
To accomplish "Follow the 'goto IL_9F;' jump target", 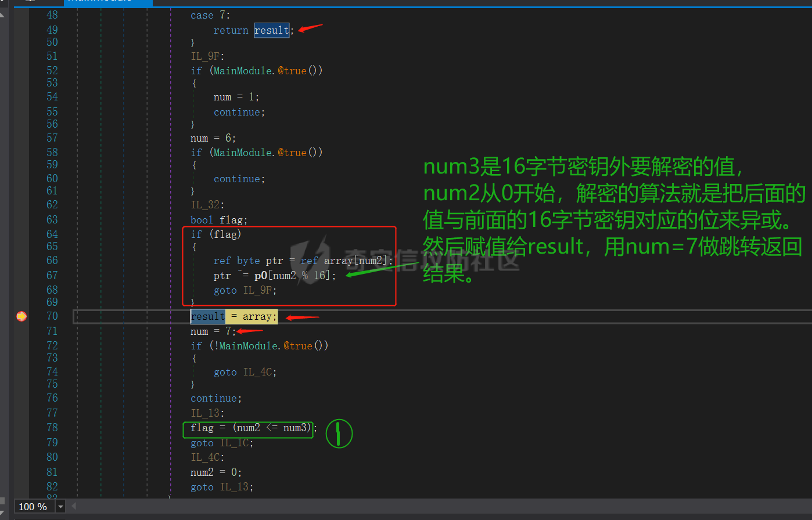I will 245,290.
